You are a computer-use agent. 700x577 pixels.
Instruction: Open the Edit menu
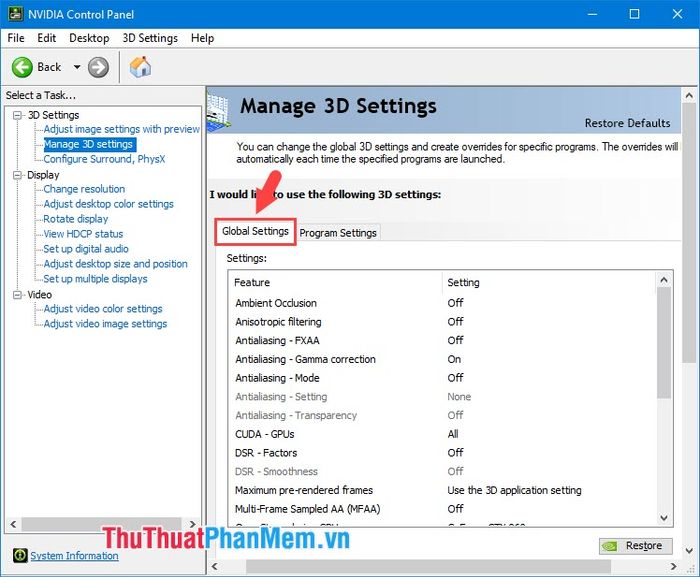click(46, 38)
